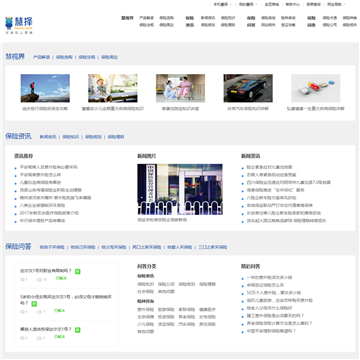
Task: Expand the 手机慧择 dropdown in top bar
Action: (x=222, y=4)
